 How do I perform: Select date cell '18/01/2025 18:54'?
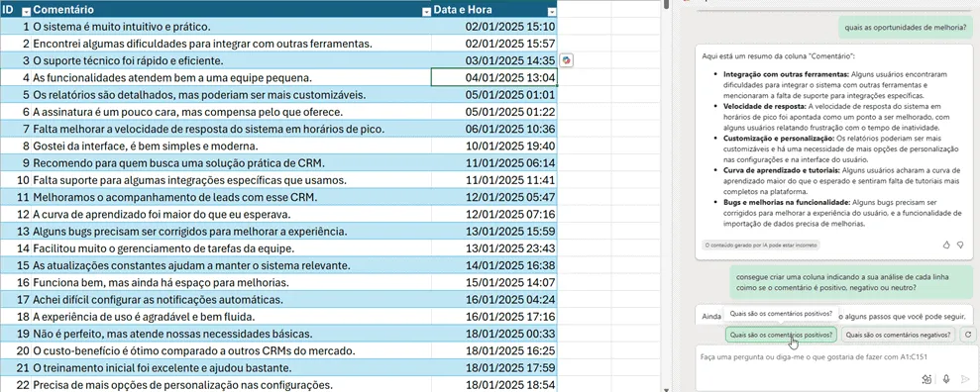point(494,384)
